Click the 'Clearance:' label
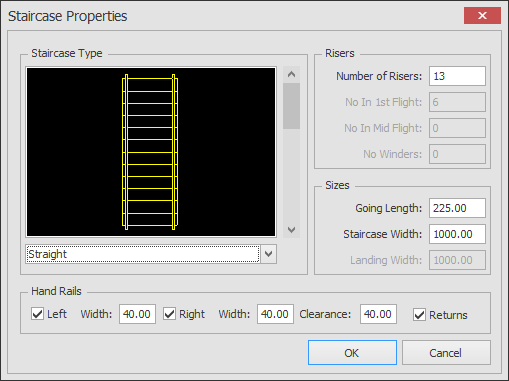 coord(325,314)
